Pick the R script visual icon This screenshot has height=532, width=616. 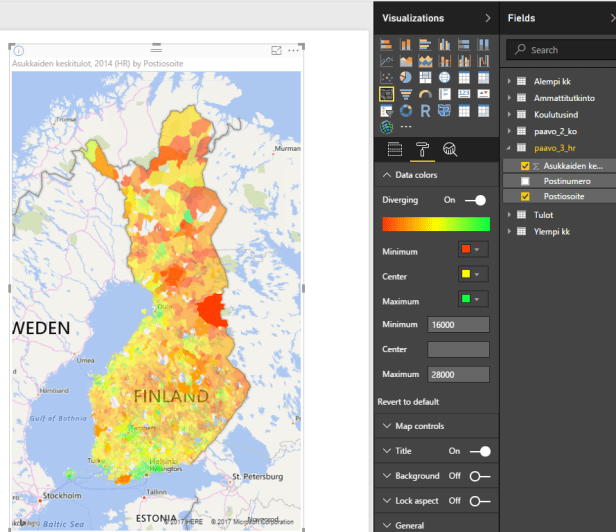tap(425, 110)
